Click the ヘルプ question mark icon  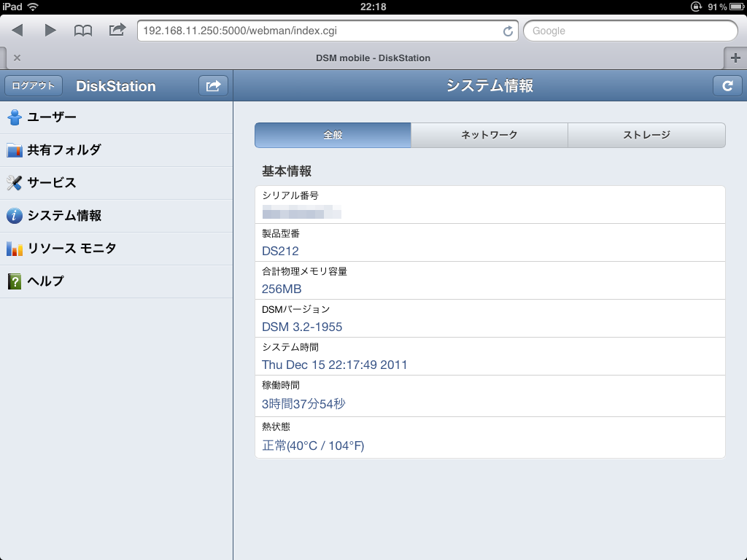pos(15,281)
